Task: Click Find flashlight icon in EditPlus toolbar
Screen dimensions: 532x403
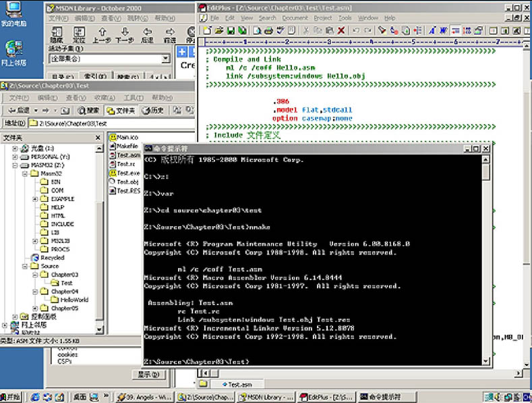Action: (x=382, y=30)
